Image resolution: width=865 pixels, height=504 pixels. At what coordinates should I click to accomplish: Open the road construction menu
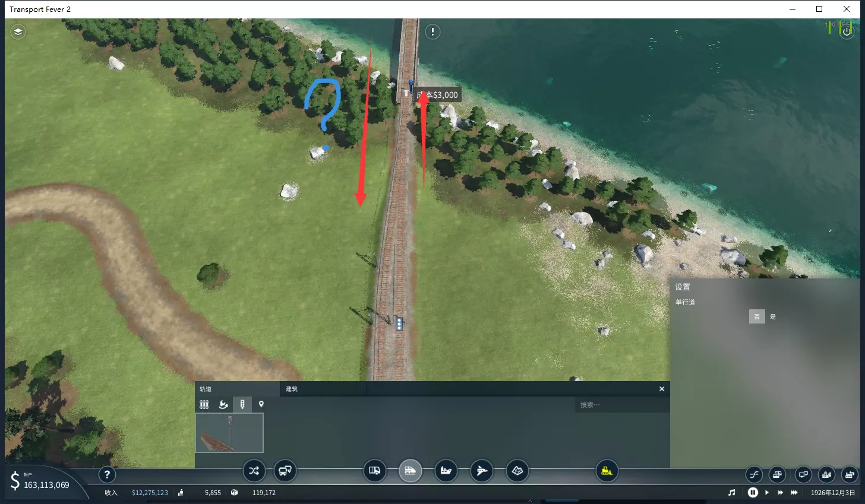[x=375, y=471]
